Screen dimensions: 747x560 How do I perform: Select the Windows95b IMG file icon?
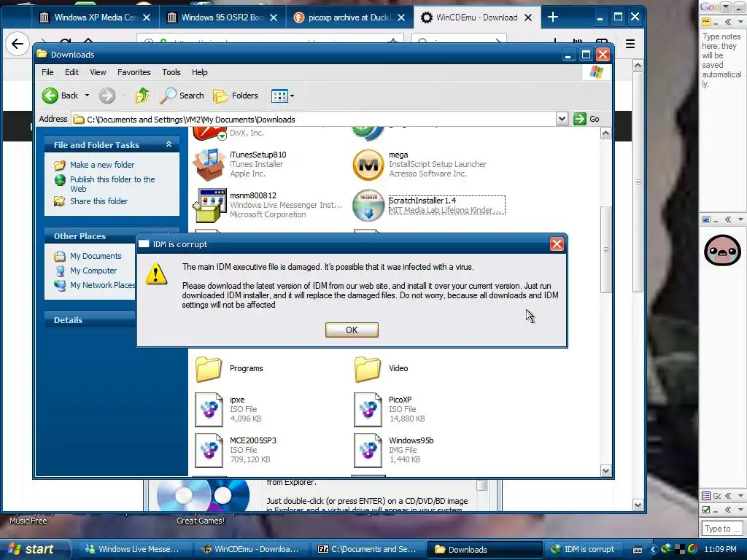(368, 451)
